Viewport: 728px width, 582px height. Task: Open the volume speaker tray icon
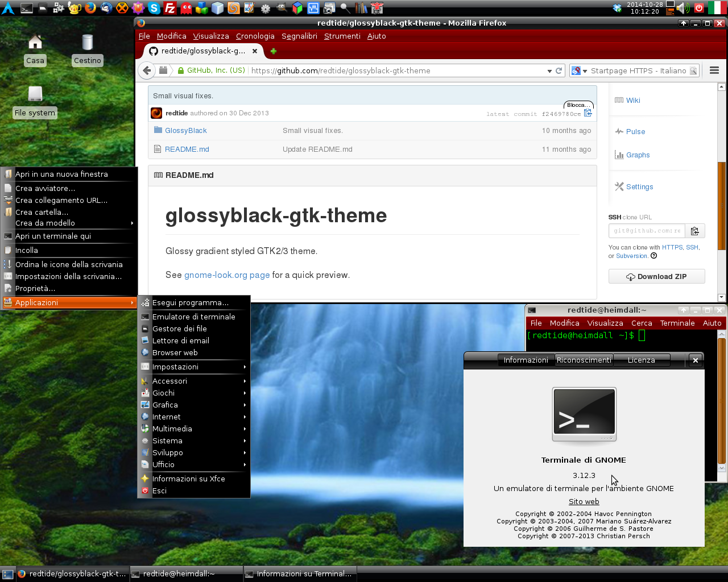pyautogui.click(x=683, y=8)
